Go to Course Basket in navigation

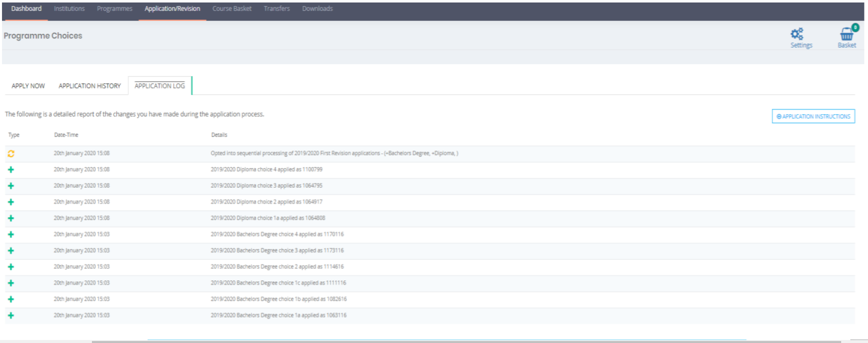(232, 9)
